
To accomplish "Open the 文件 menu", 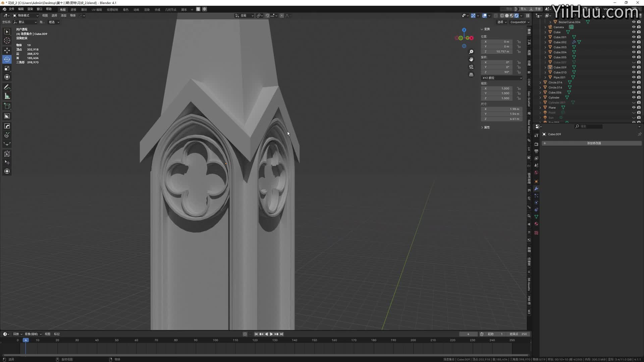I will click(x=11, y=9).
